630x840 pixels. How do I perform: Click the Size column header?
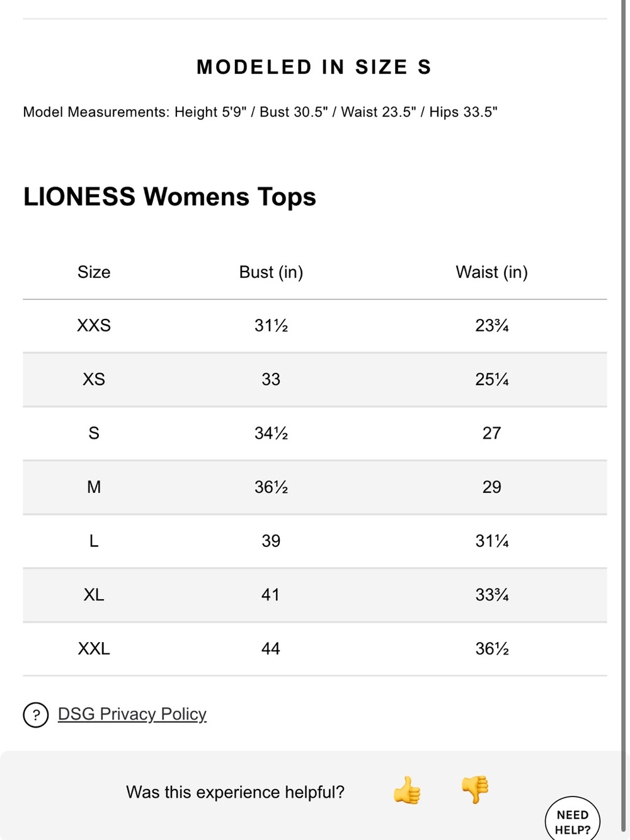[x=94, y=272]
